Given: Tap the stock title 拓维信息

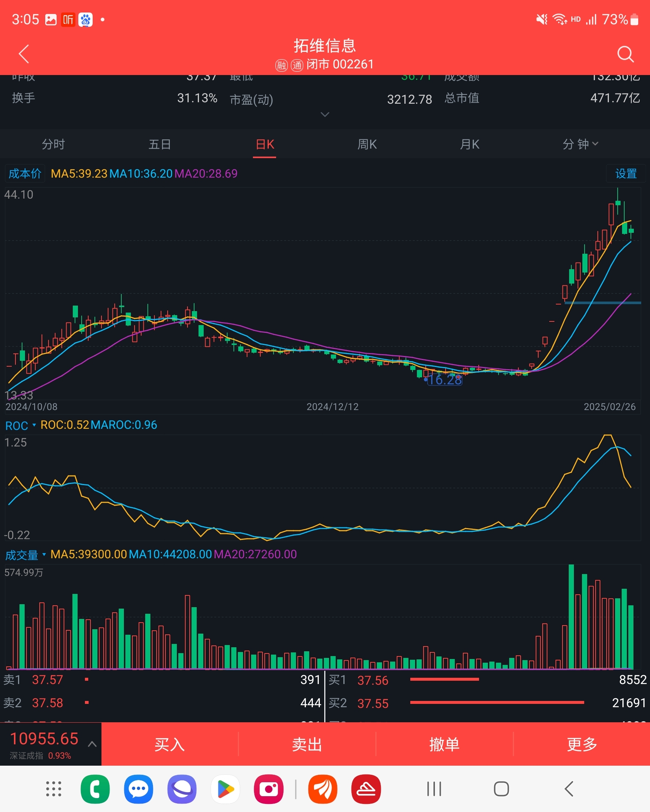Looking at the screenshot, I should click(x=325, y=46).
